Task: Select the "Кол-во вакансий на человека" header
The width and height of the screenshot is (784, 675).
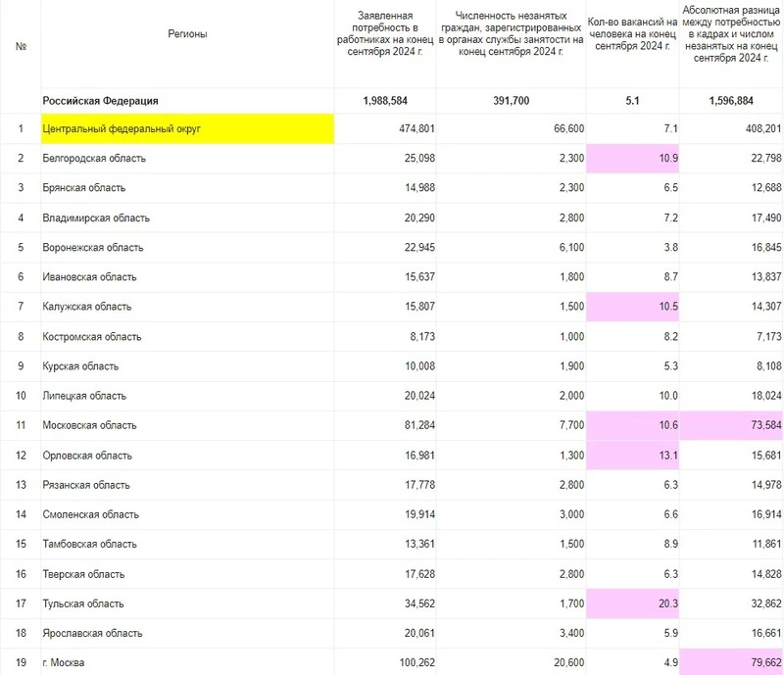Action: coord(632,34)
